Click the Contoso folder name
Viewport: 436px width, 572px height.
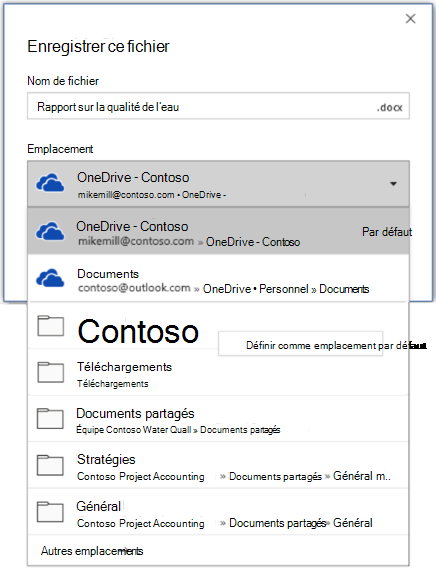(138, 331)
